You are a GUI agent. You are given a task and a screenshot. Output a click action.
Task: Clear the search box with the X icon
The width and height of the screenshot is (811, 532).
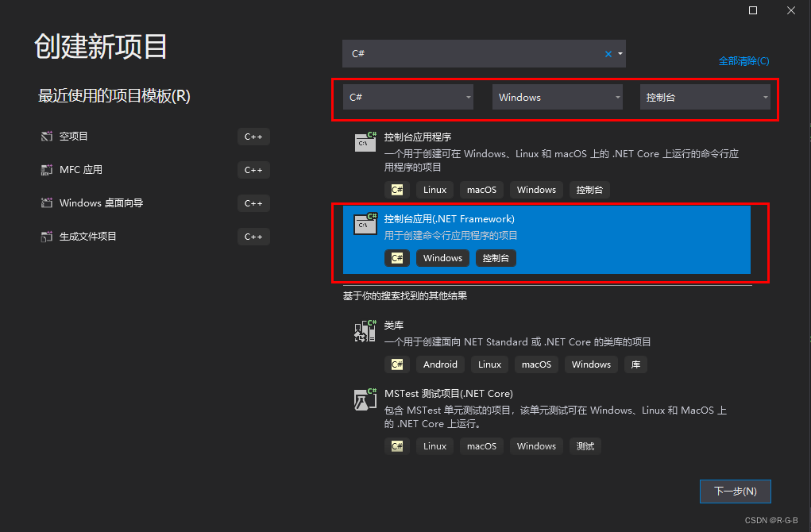tap(608, 54)
